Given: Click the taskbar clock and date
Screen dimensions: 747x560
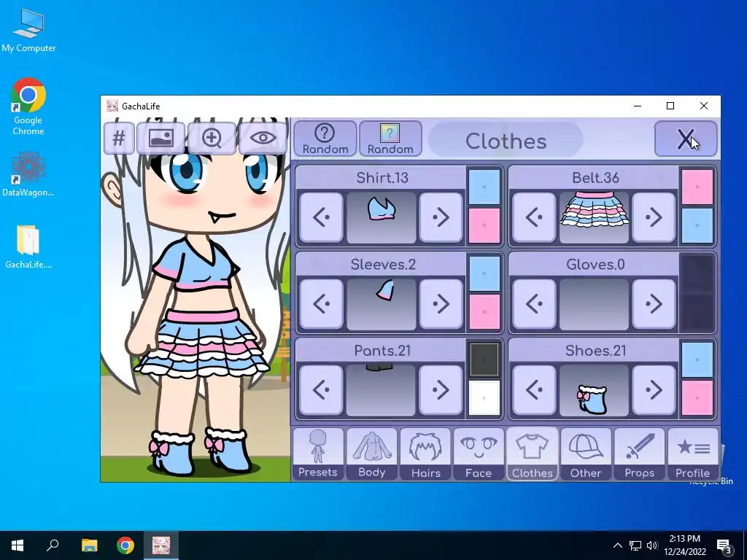Looking at the screenshot, I should click(x=684, y=545).
